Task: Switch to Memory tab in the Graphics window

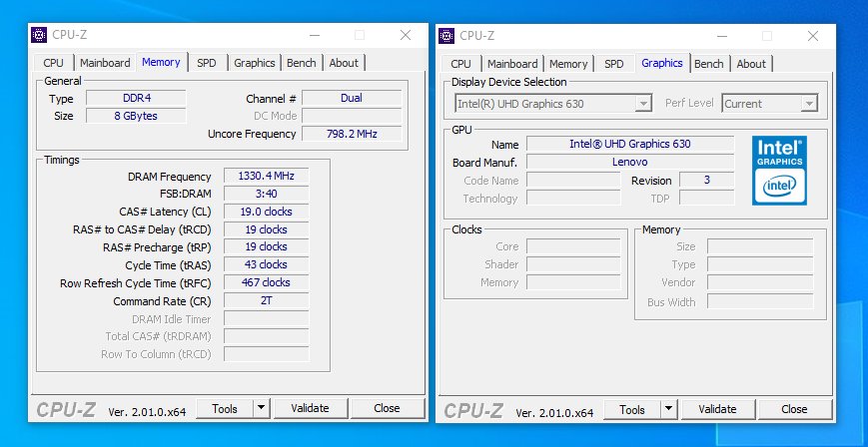Action: coord(568,64)
